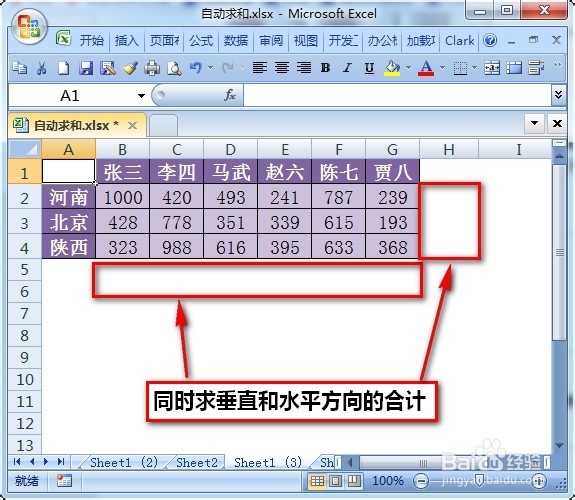Open the Name Box dropdown arrow

point(141,96)
